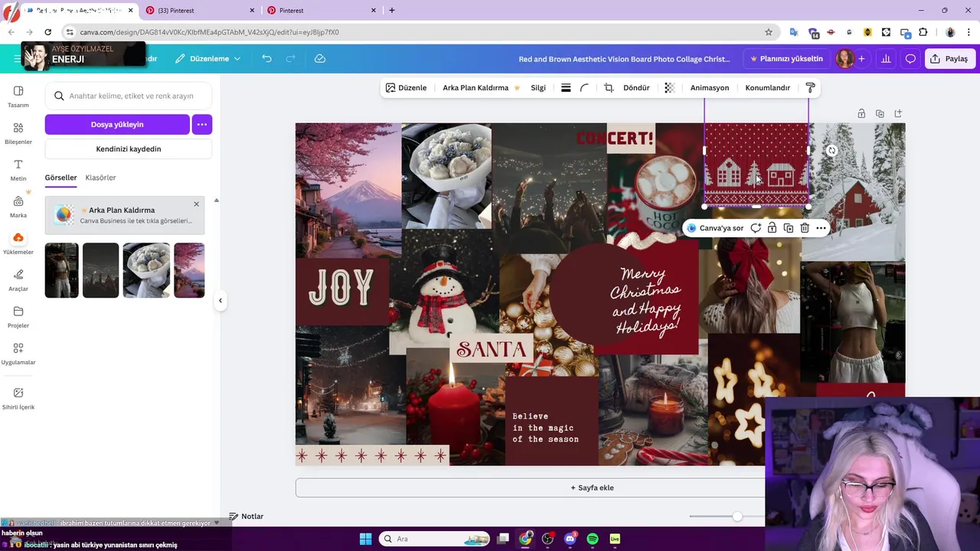Open the more upload options menu beside Dosya yükleyin
Image resolution: width=980 pixels, height=551 pixels.
click(202, 124)
